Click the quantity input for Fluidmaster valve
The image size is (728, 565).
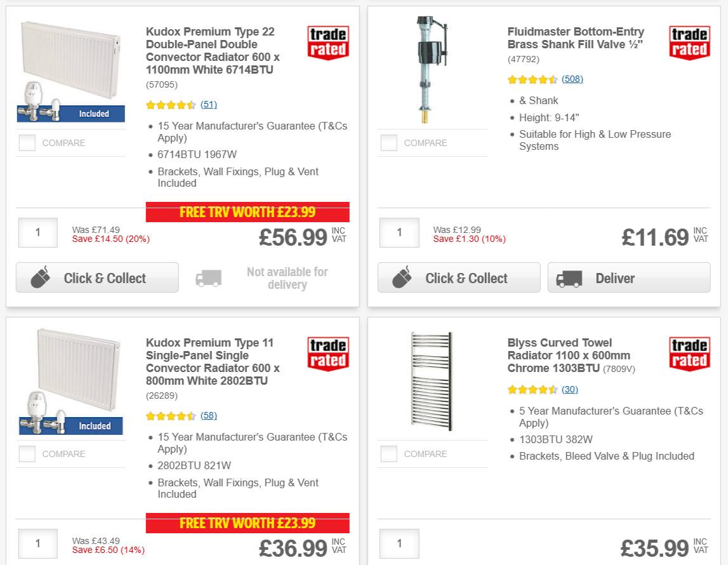pyautogui.click(x=399, y=233)
